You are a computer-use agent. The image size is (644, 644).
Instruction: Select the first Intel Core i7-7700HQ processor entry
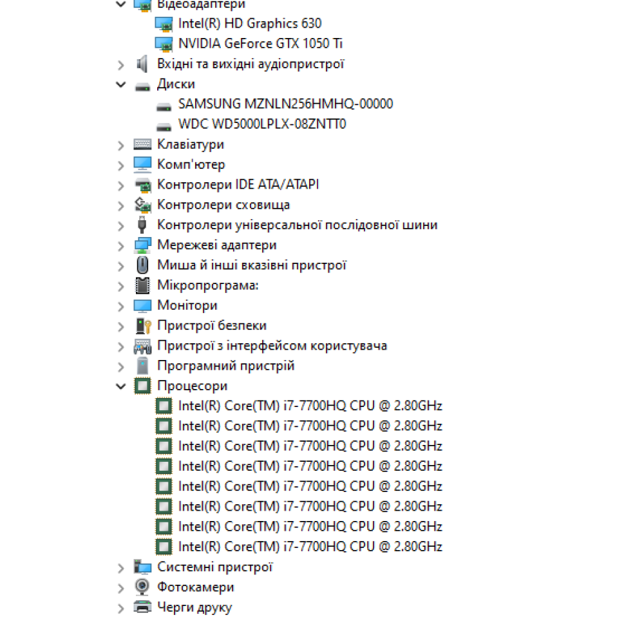pos(310,406)
